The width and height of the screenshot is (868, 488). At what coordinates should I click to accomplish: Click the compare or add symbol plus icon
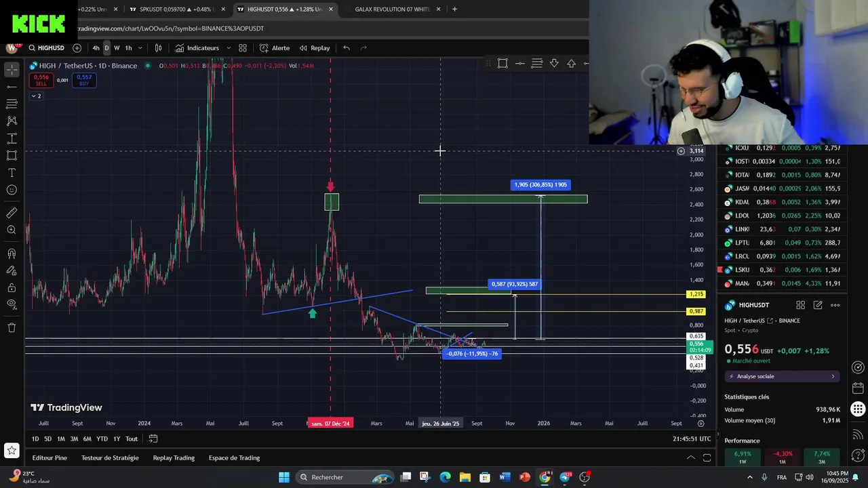(77, 48)
